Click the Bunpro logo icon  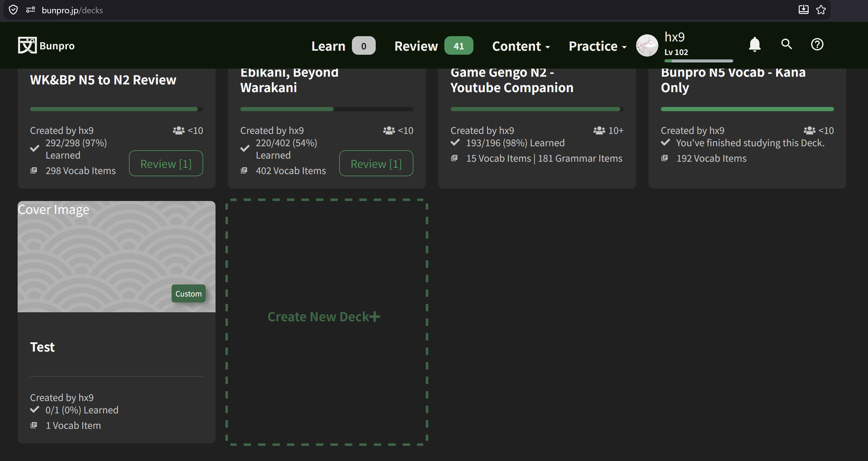(x=27, y=45)
